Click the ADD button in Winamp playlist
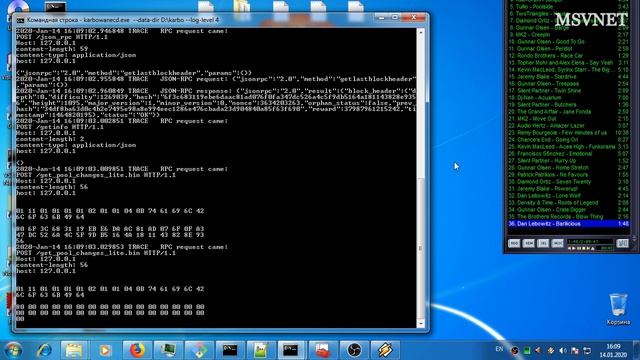Viewport: 640px width, 360px height. [x=514, y=243]
